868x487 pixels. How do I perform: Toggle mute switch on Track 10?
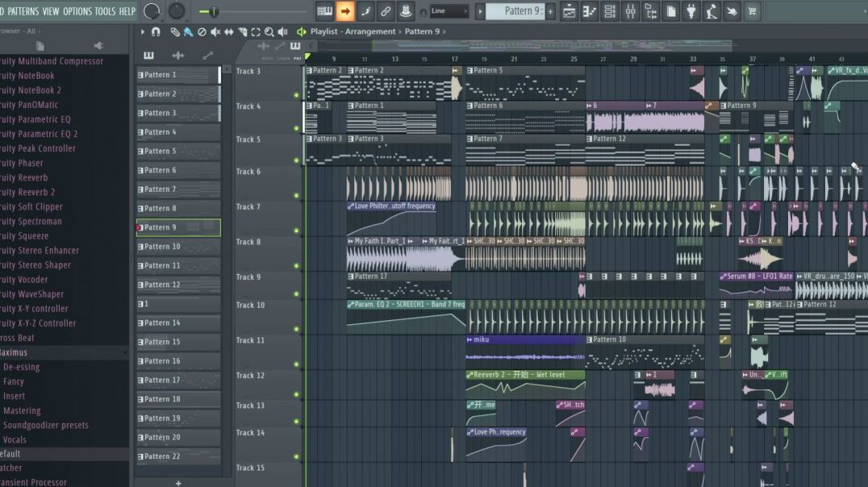point(297,329)
